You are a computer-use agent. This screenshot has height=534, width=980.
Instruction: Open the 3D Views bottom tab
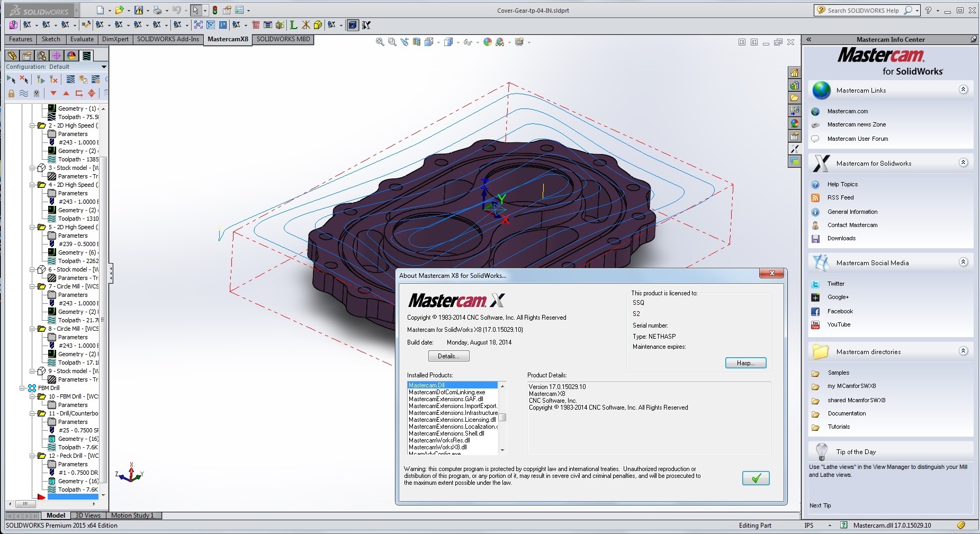pos(88,515)
